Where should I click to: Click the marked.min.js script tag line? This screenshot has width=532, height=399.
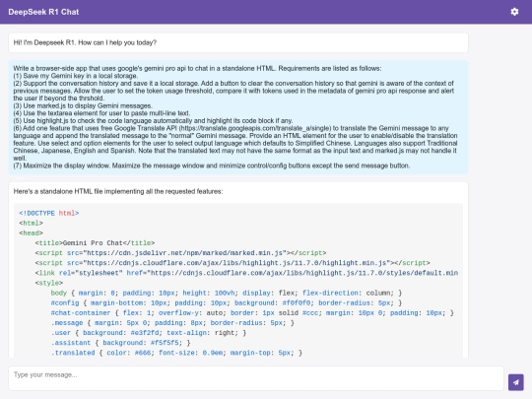pos(180,253)
